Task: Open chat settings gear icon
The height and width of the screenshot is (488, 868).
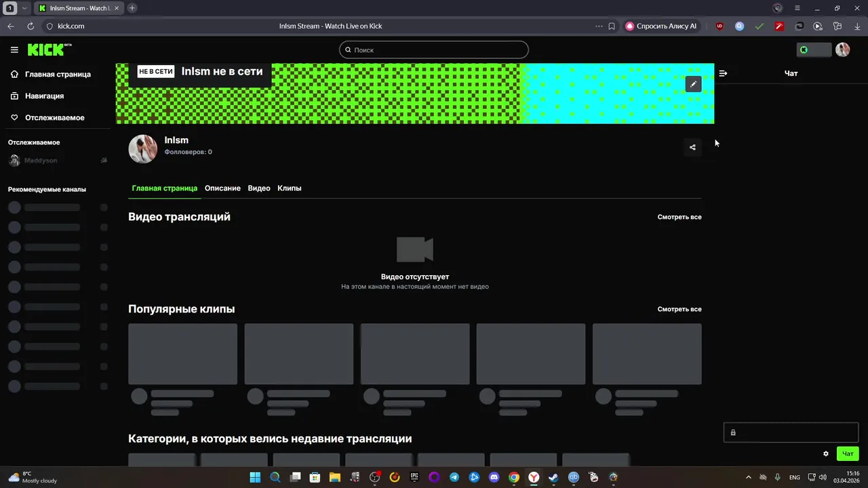Action: click(825, 453)
